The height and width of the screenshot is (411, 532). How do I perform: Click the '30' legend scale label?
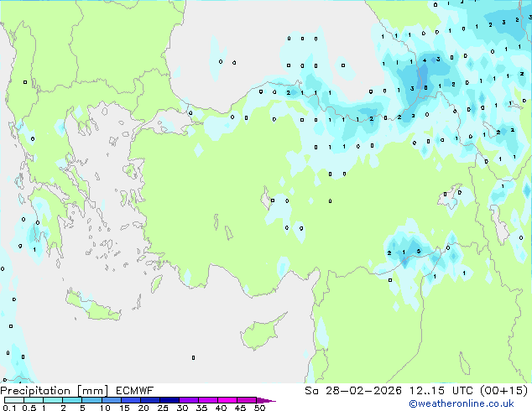pos(182,408)
